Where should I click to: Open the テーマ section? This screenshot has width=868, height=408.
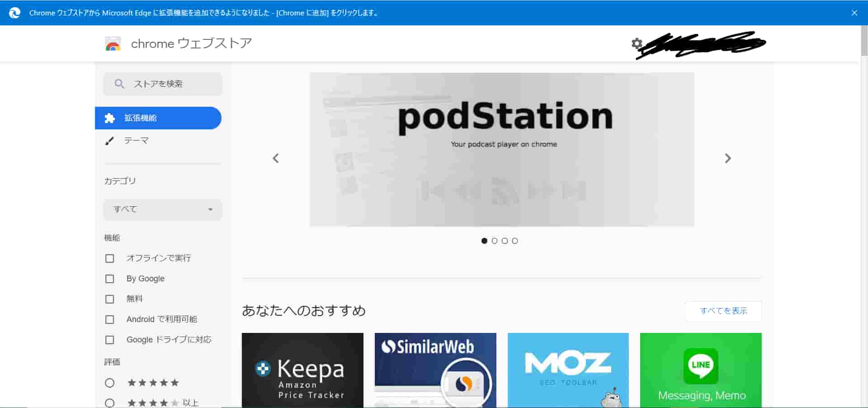pyautogui.click(x=158, y=141)
